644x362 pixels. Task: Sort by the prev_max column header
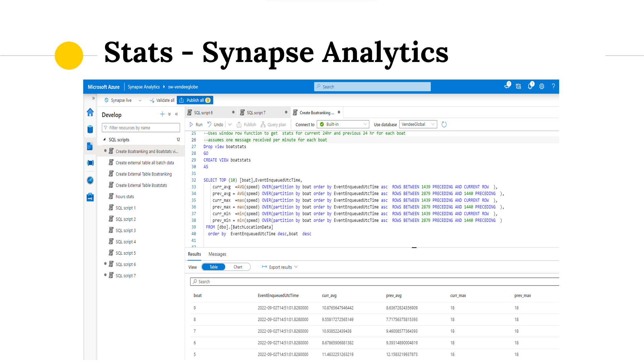point(523,296)
